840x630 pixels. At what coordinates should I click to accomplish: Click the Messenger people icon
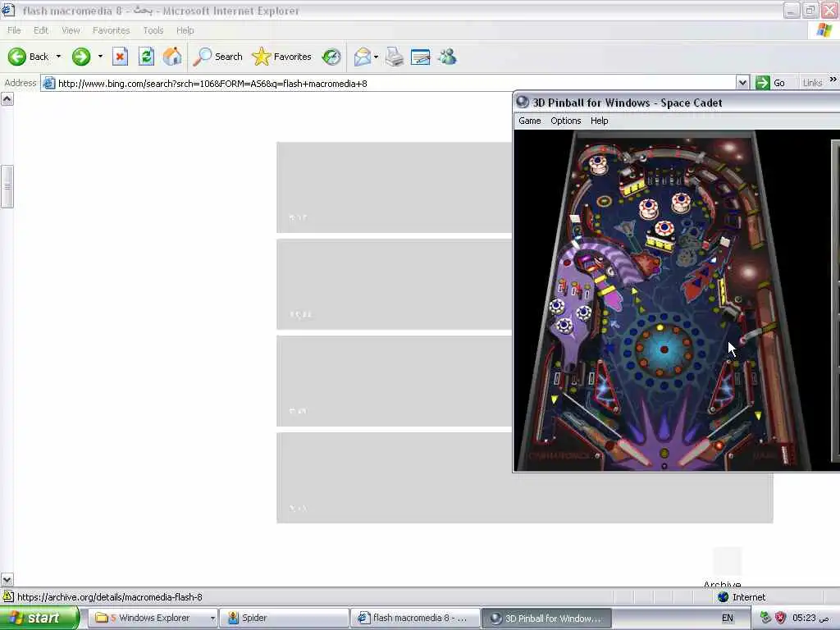pos(447,57)
